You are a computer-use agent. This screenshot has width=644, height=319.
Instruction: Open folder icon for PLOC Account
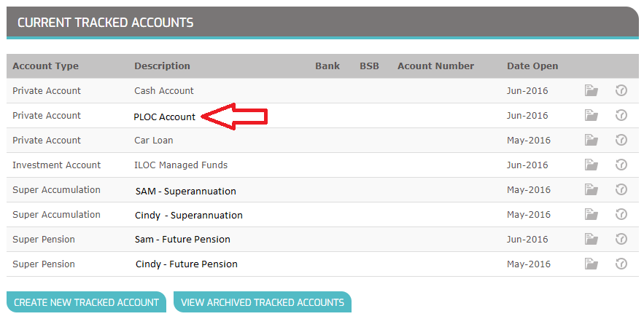tap(591, 116)
